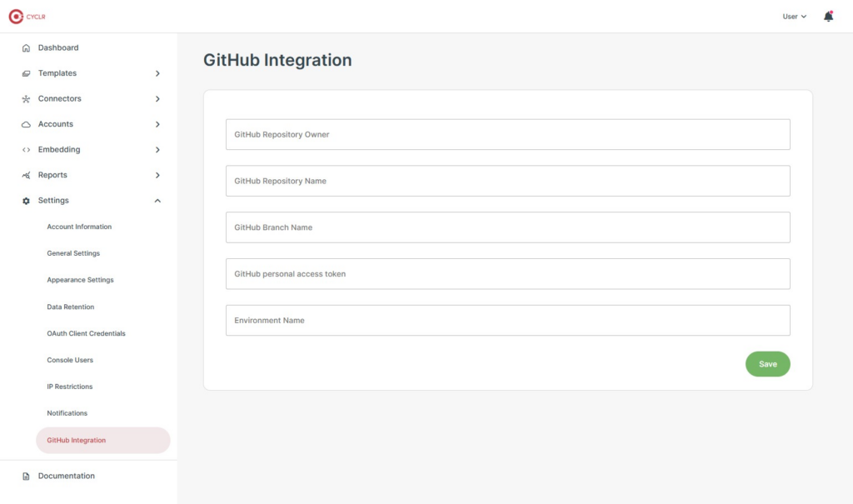This screenshot has width=853, height=504.
Task: Click the GitHub Repository Owner field
Action: pos(507,134)
